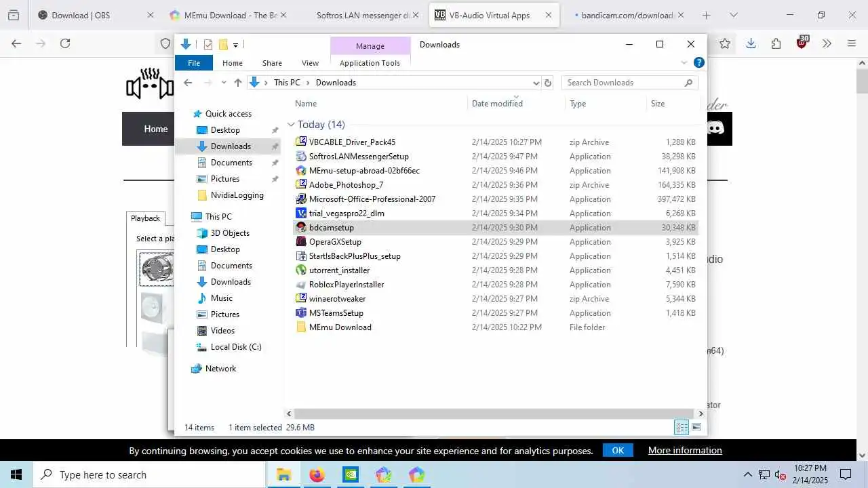This screenshot has height=488, width=868.
Task: Switch to Details view layout icon
Action: pyautogui.click(x=682, y=427)
